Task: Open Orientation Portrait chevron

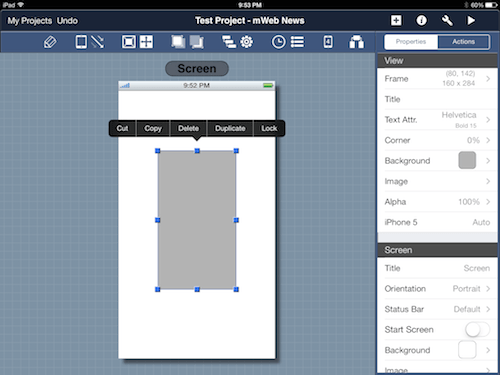Action: point(488,289)
